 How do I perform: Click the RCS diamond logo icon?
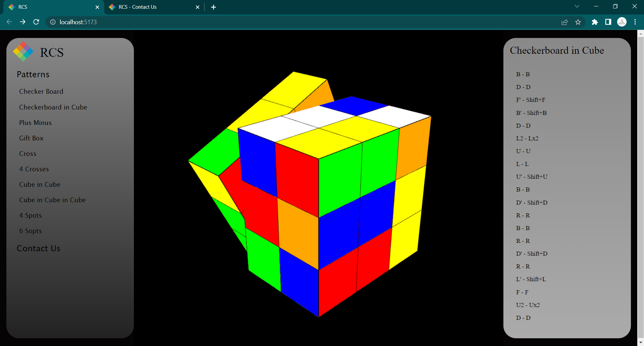coord(22,51)
